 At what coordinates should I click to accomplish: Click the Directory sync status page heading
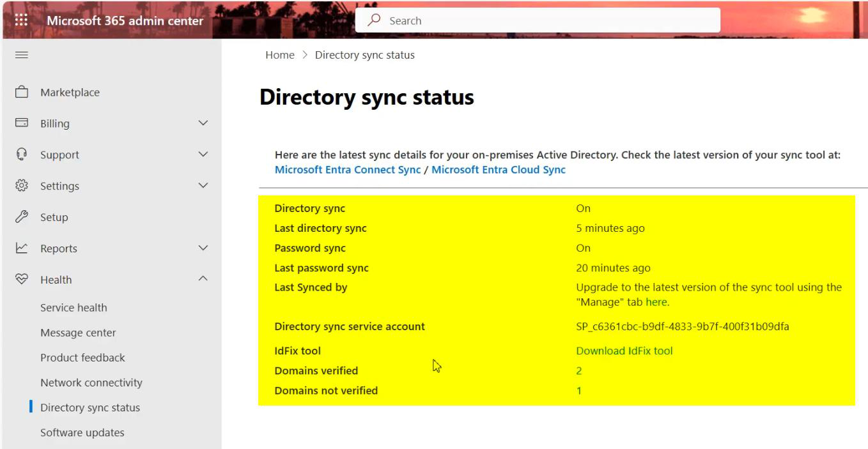coord(367,97)
